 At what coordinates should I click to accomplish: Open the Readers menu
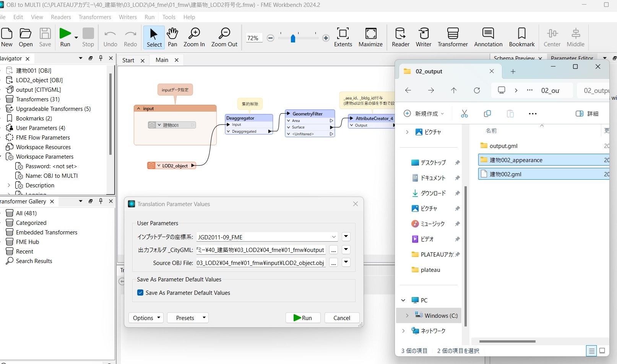pyautogui.click(x=61, y=17)
